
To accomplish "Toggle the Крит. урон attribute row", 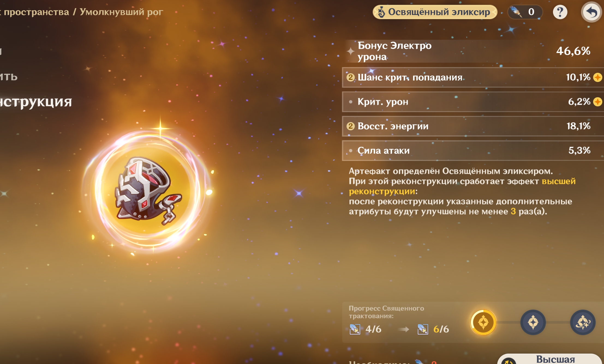I will click(473, 102).
